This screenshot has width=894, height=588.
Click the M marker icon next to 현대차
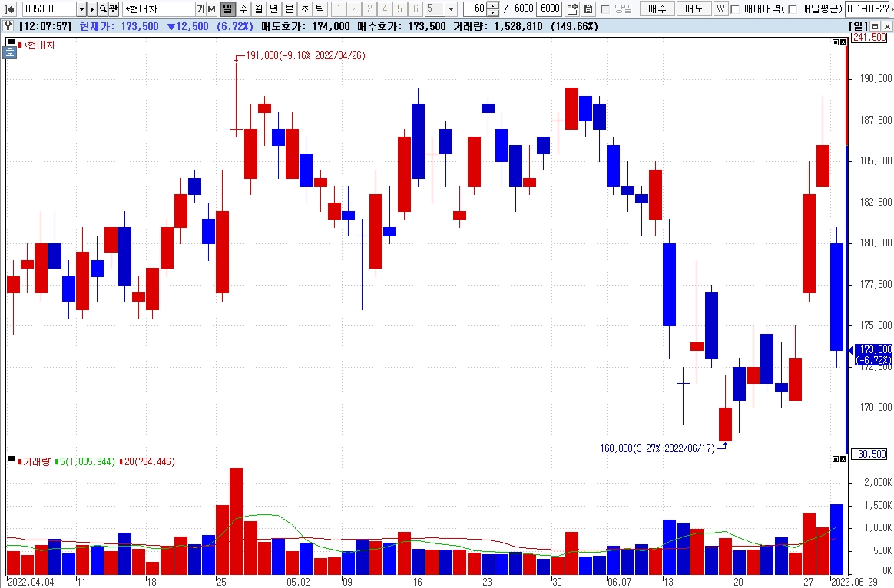[x=211, y=8]
